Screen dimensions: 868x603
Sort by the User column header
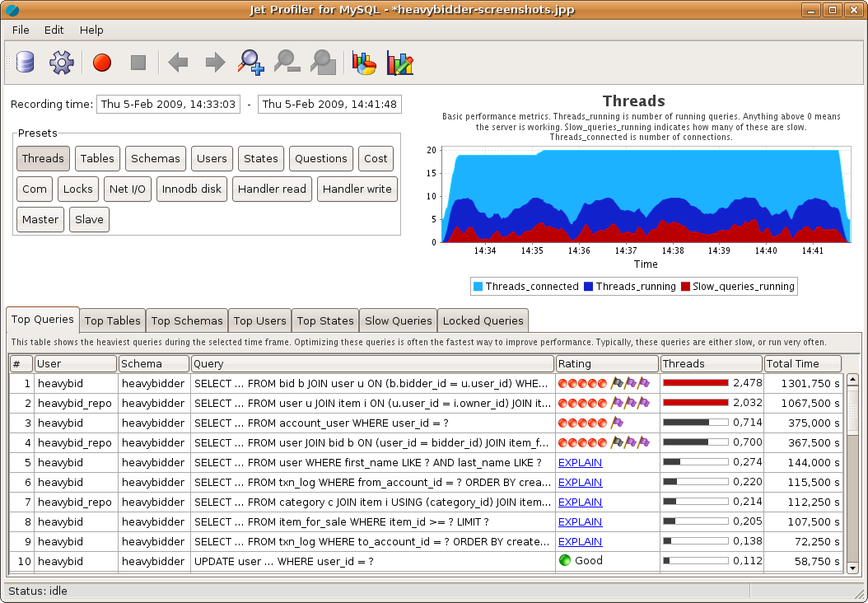76,364
